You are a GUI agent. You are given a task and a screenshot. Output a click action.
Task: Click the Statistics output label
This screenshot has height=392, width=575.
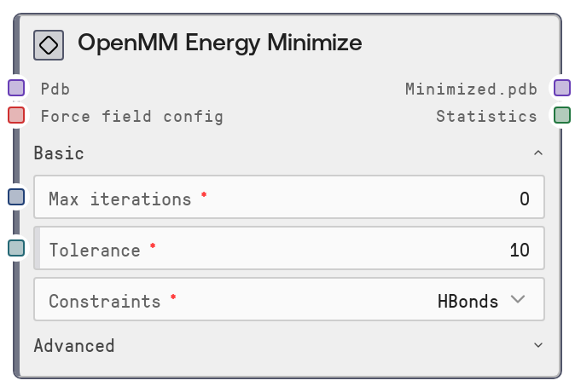pyautogui.click(x=486, y=116)
